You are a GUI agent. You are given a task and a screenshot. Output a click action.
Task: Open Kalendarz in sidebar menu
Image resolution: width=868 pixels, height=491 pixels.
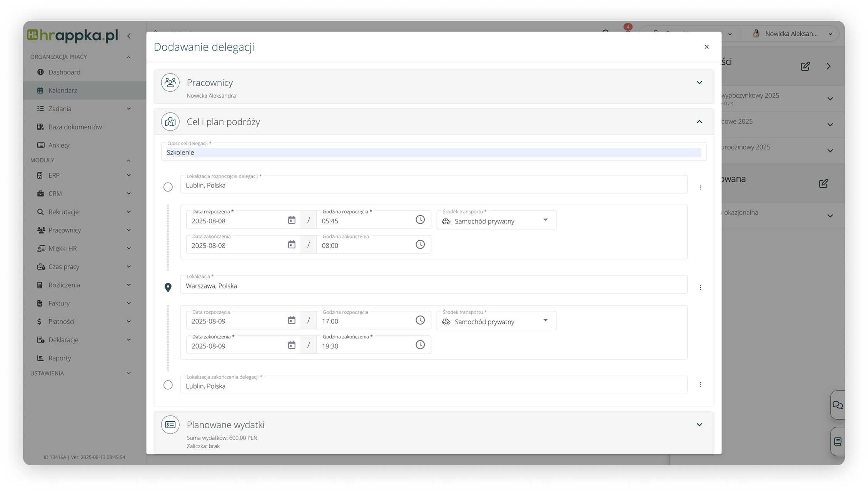point(63,90)
